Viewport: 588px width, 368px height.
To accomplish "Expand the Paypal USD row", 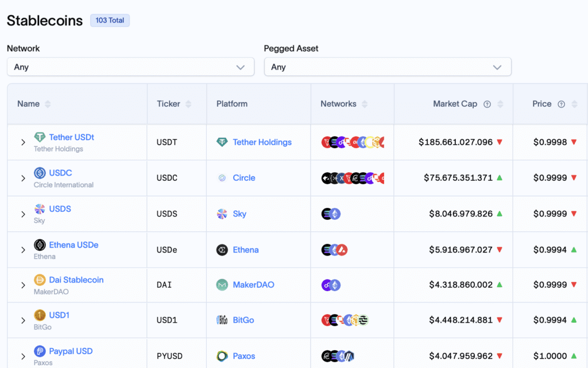I will (x=23, y=357).
